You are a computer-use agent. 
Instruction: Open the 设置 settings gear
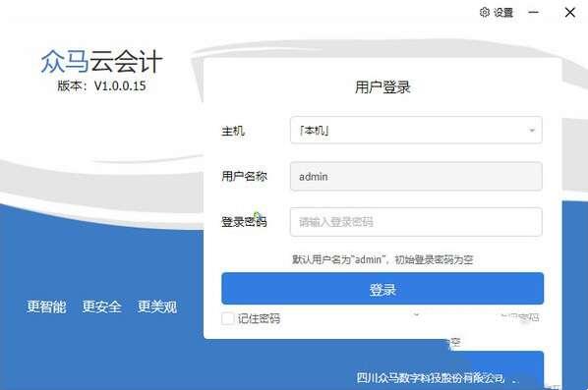click(497, 13)
